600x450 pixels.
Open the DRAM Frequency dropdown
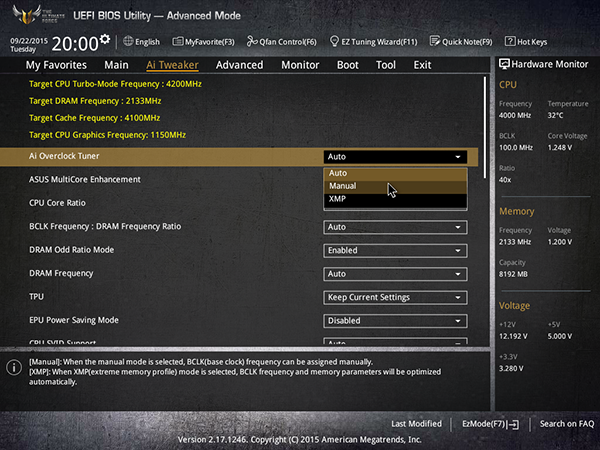click(395, 274)
